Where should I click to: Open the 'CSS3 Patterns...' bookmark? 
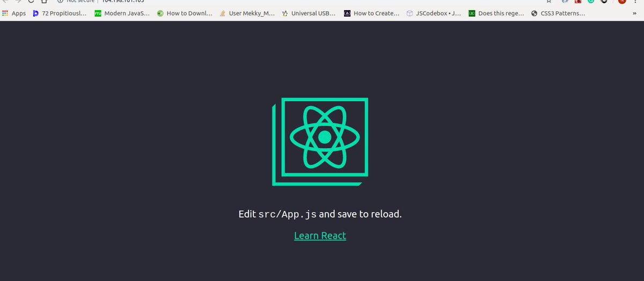(x=559, y=13)
